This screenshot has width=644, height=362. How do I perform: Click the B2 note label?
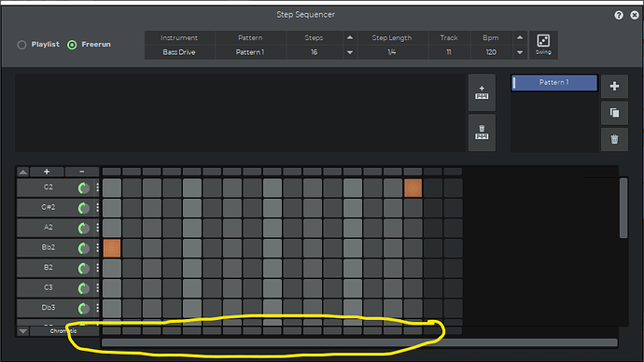coord(48,268)
